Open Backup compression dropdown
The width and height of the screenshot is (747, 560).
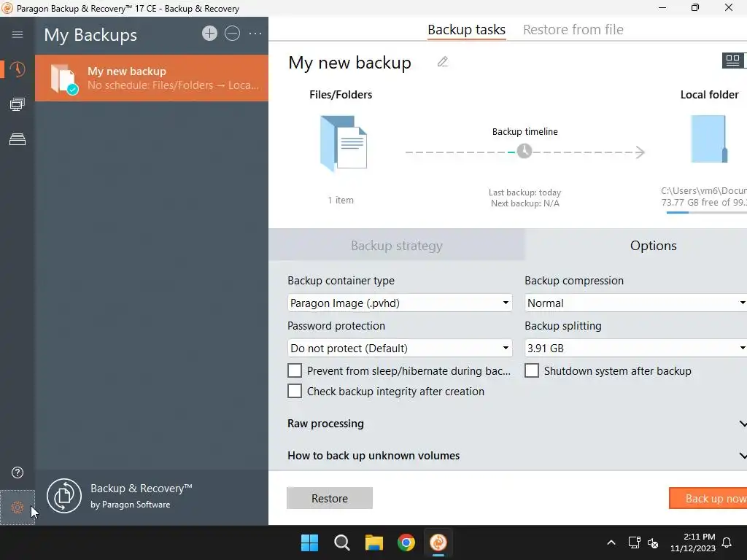click(635, 303)
